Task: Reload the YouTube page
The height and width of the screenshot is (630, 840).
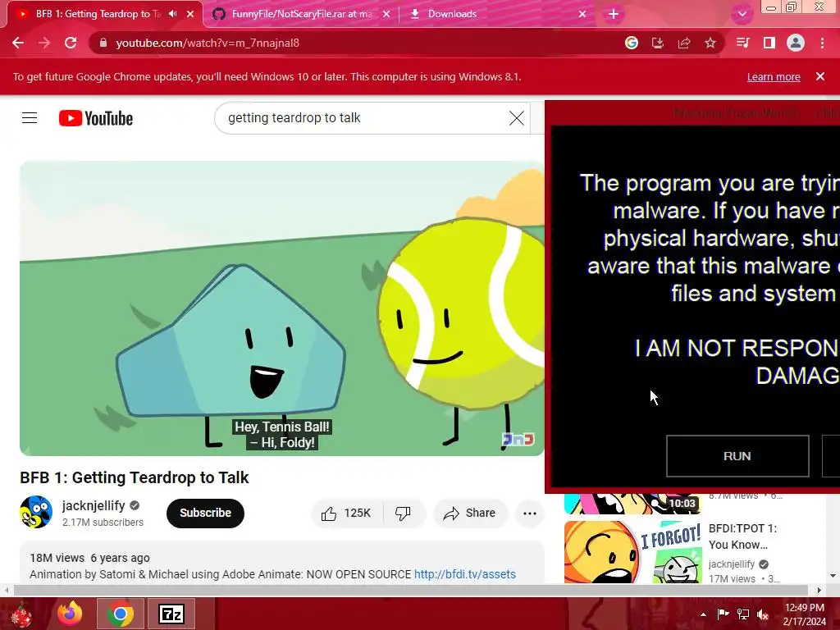Action: click(71, 43)
